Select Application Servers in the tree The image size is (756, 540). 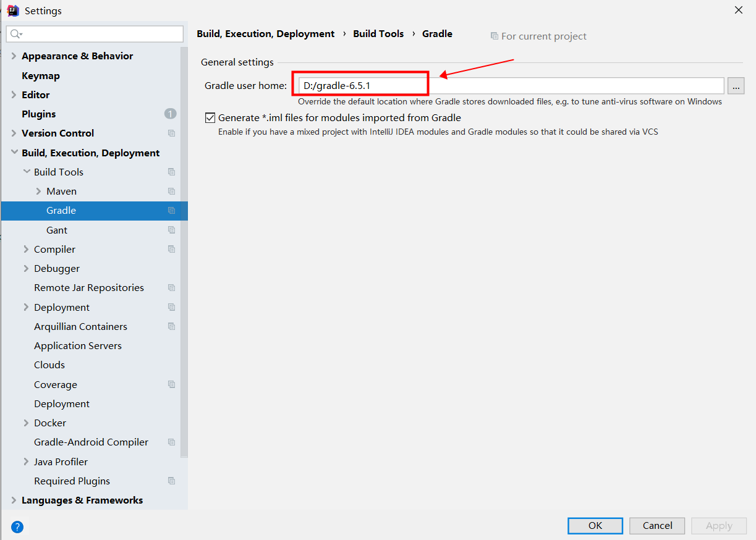pyautogui.click(x=78, y=346)
